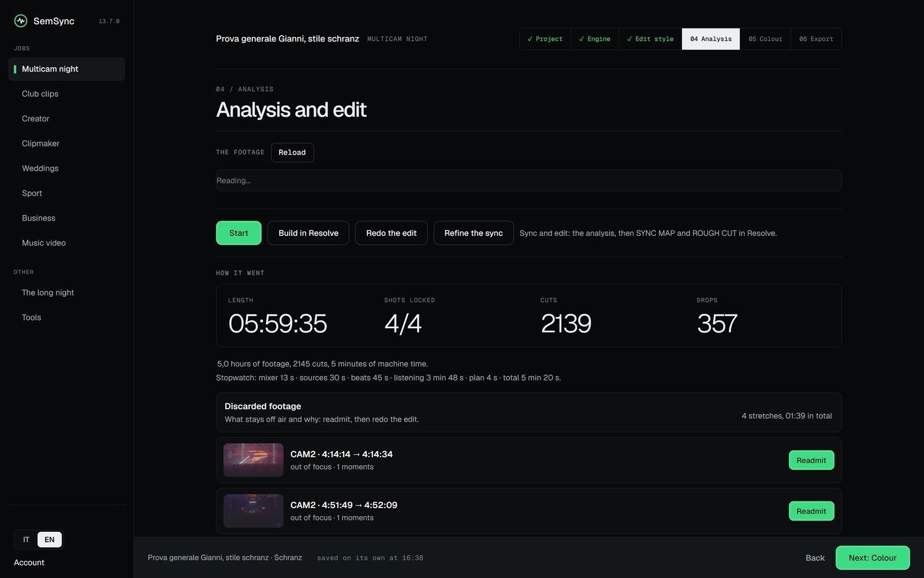Click the Discarded footage heading
This screenshot has height=578, width=924.
coord(263,406)
